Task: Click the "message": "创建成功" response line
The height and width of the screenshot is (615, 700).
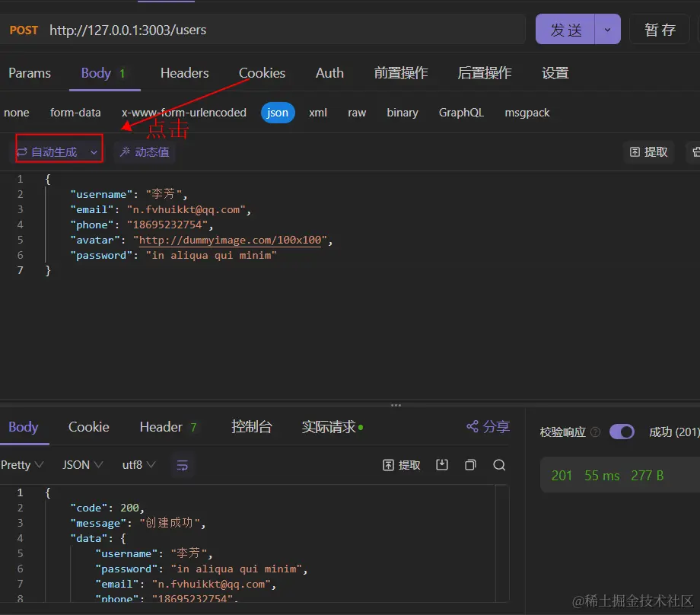Action: pos(138,523)
